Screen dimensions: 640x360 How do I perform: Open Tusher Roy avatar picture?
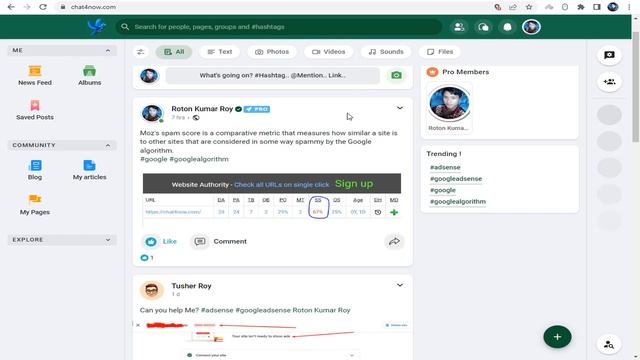point(151,290)
